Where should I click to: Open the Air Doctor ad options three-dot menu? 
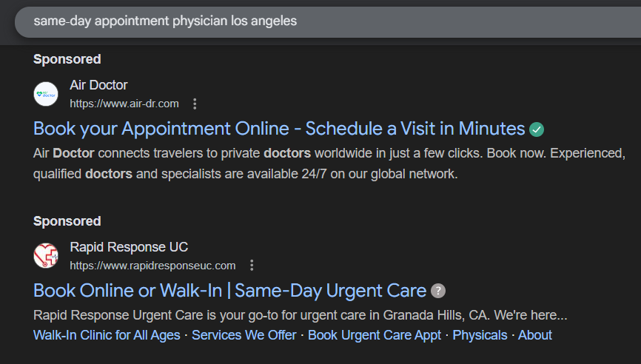[195, 104]
